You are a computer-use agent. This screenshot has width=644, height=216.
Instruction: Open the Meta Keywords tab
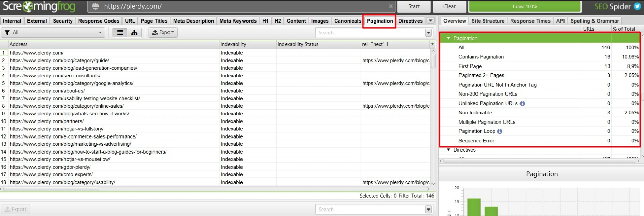tap(238, 21)
